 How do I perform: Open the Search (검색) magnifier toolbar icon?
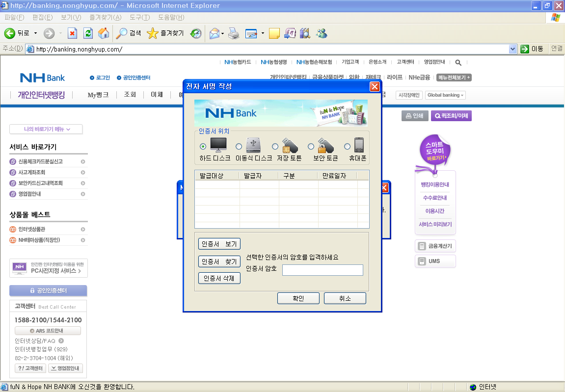(121, 33)
